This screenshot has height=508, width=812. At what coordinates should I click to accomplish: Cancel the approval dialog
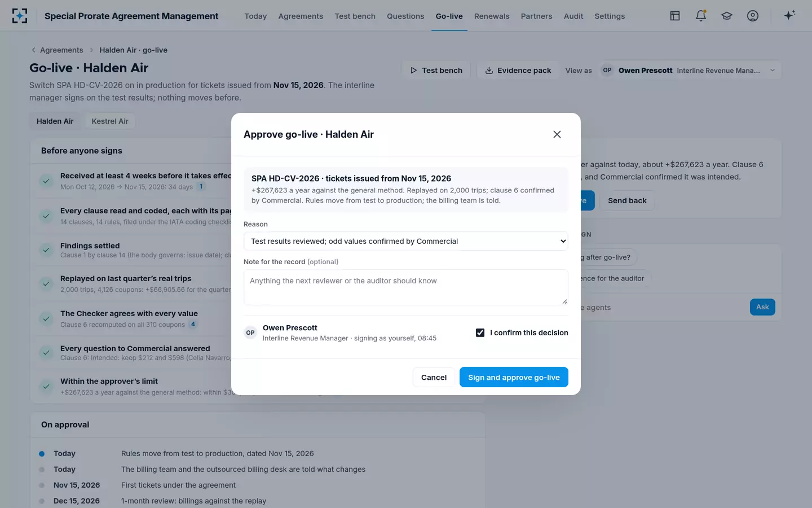pyautogui.click(x=434, y=377)
